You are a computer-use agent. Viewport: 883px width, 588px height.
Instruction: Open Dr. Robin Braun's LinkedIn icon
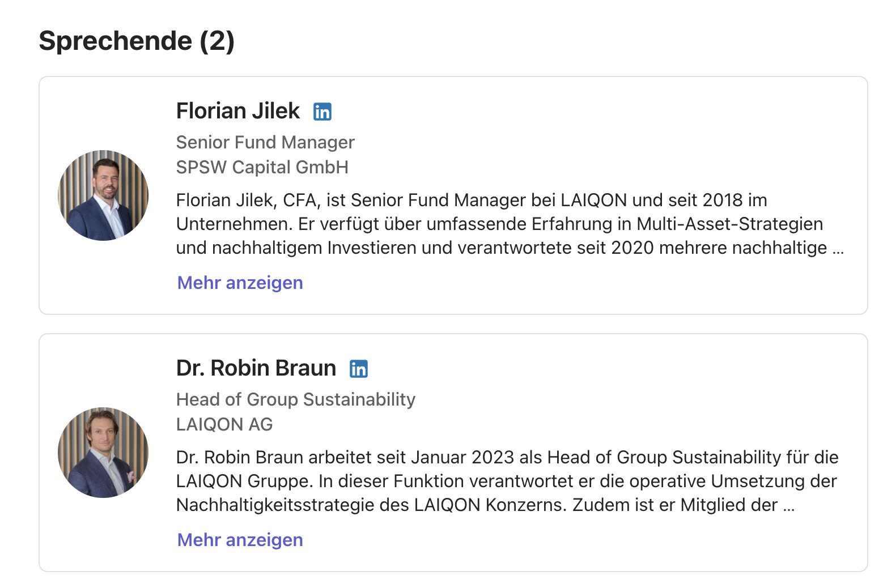(x=359, y=369)
